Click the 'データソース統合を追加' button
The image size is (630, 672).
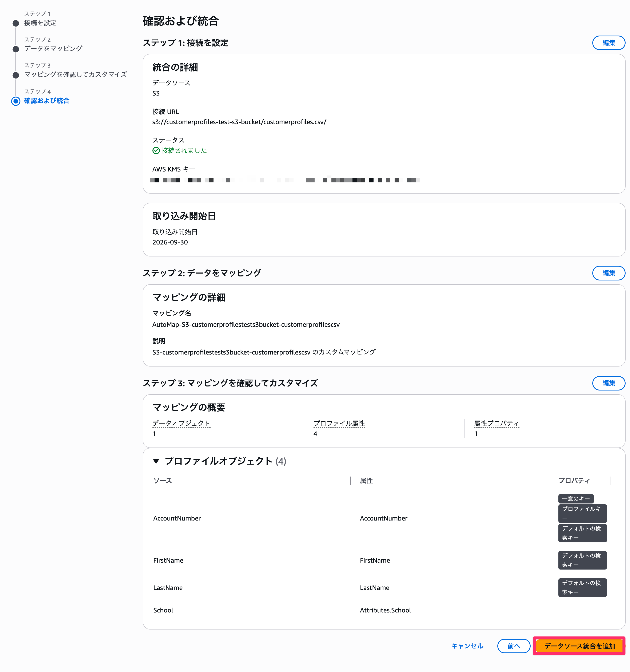579,646
